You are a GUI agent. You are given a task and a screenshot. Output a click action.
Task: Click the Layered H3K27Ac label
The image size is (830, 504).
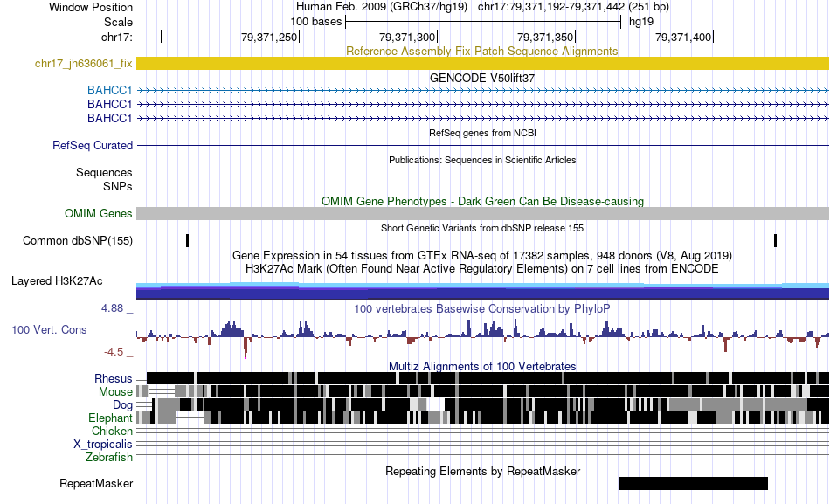[57, 280]
